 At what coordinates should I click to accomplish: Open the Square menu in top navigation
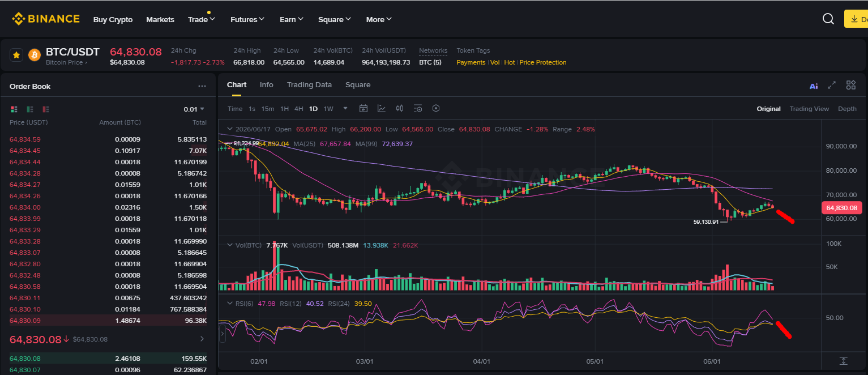335,19
